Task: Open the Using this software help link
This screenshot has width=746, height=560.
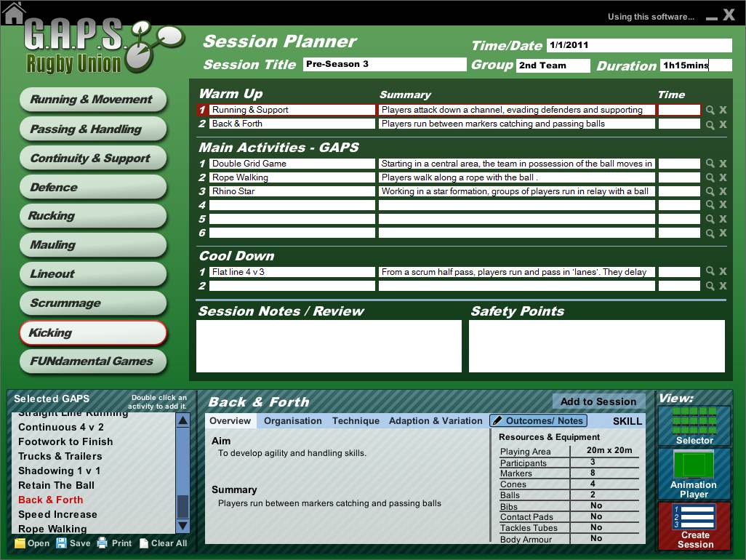Action: click(651, 17)
